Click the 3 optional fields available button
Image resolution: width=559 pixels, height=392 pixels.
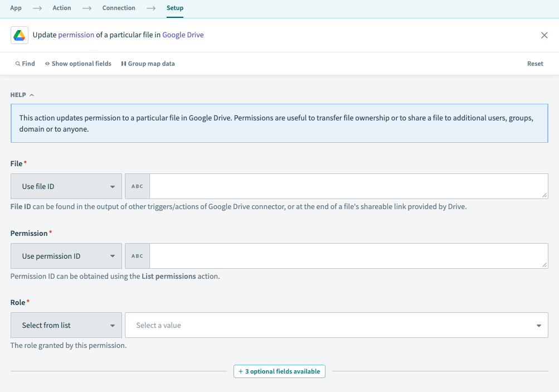point(279,371)
